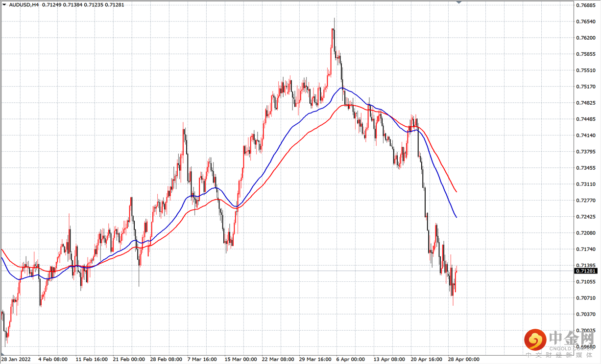The image size is (601, 364).
Task: Click the 21 Feb 00:00 time label
Action: [x=128, y=359]
